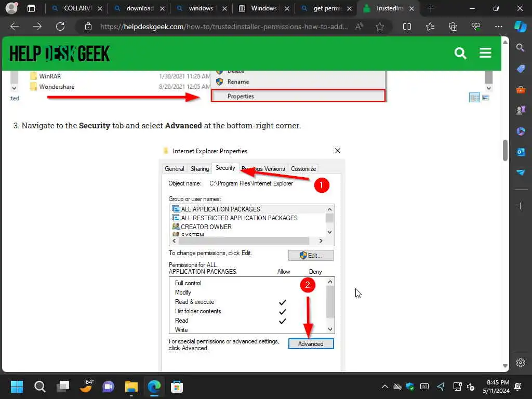Open the clock showing 8:45 PM
The height and width of the screenshot is (399, 532).
tap(496, 387)
